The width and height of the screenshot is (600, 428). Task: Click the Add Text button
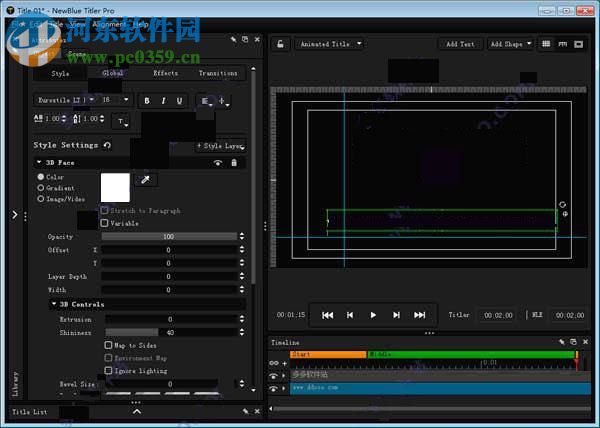coord(460,44)
